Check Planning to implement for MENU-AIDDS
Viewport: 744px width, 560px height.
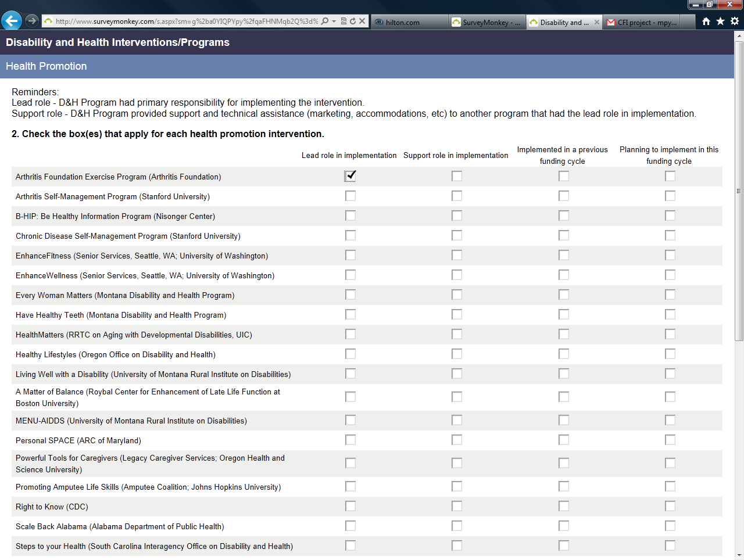pyautogui.click(x=670, y=420)
